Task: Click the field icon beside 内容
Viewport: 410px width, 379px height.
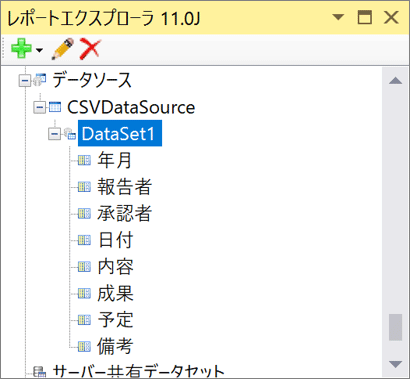Action: [84, 267]
